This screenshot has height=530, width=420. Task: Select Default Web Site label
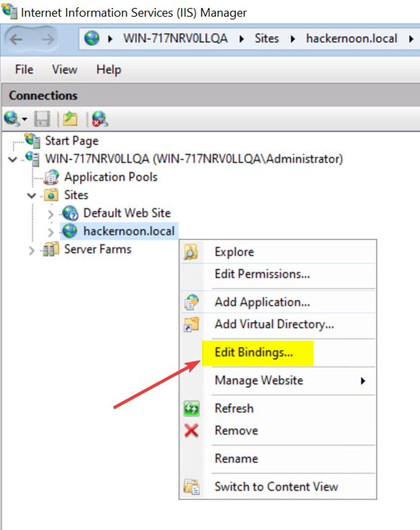tap(127, 213)
